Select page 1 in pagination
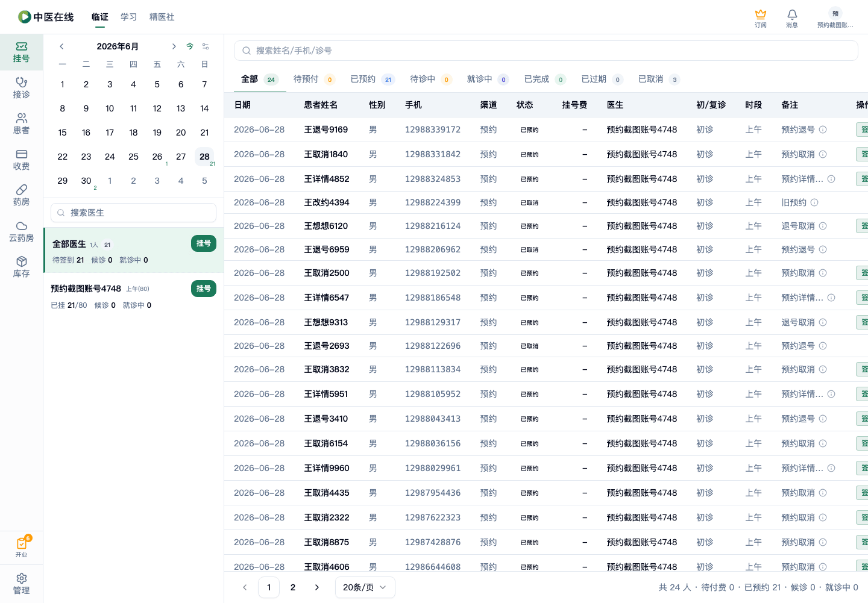The height and width of the screenshot is (603, 868). coord(269,587)
